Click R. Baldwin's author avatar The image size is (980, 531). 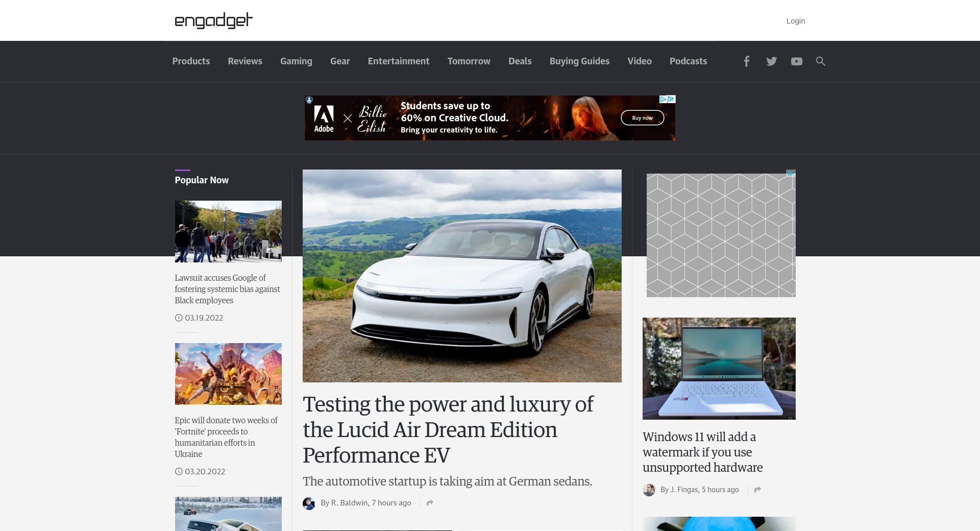(309, 503)
